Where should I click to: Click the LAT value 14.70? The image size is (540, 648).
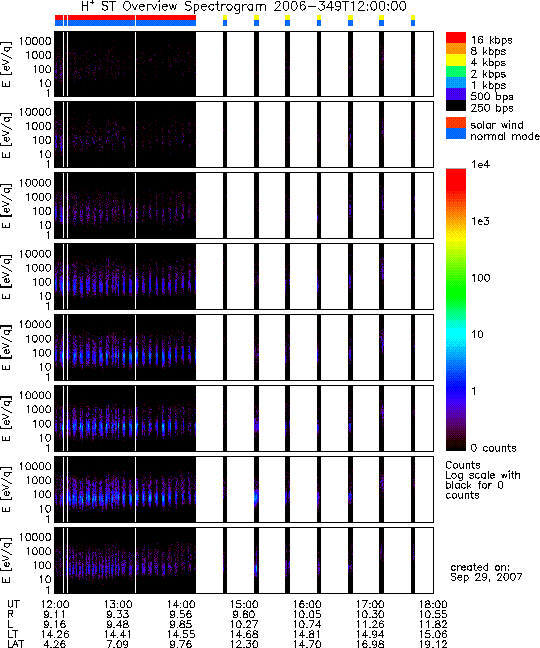coord(307,643)
